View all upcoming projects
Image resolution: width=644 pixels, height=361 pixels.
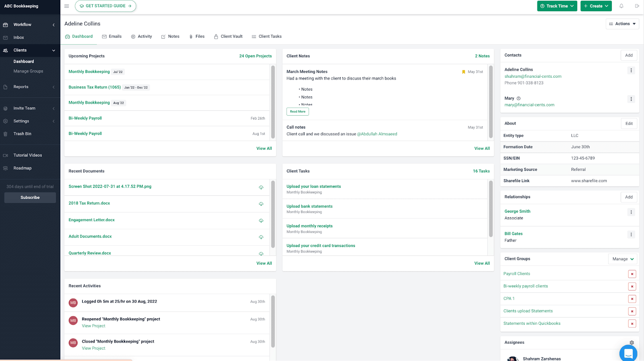[264, 149]
